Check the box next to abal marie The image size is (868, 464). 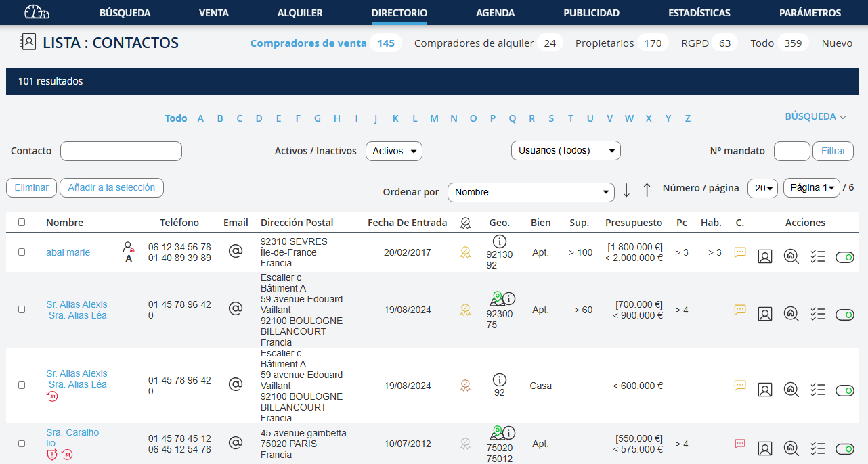pyautogui.click(x=22, y=252)
